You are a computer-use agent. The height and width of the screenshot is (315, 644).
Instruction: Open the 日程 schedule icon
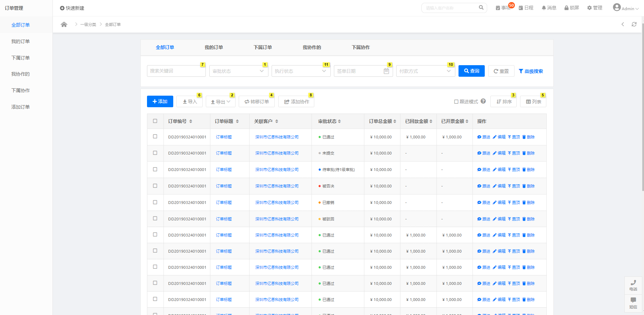[x=526, y=8]
